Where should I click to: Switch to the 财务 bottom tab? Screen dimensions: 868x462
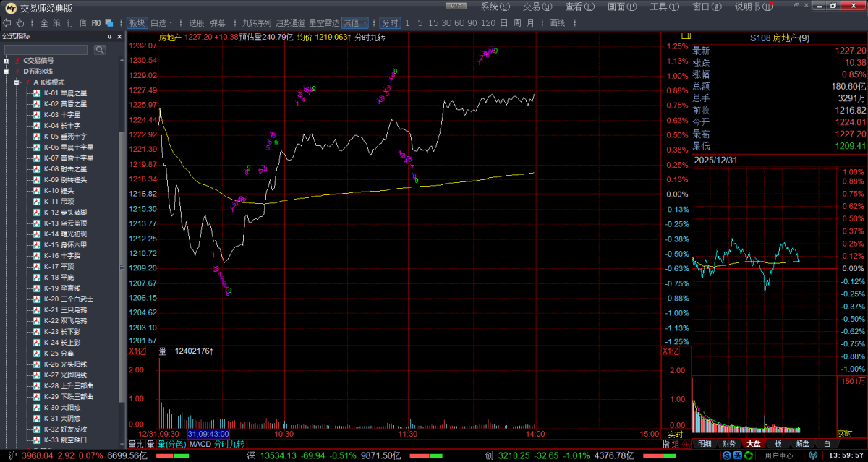point(728,443)
